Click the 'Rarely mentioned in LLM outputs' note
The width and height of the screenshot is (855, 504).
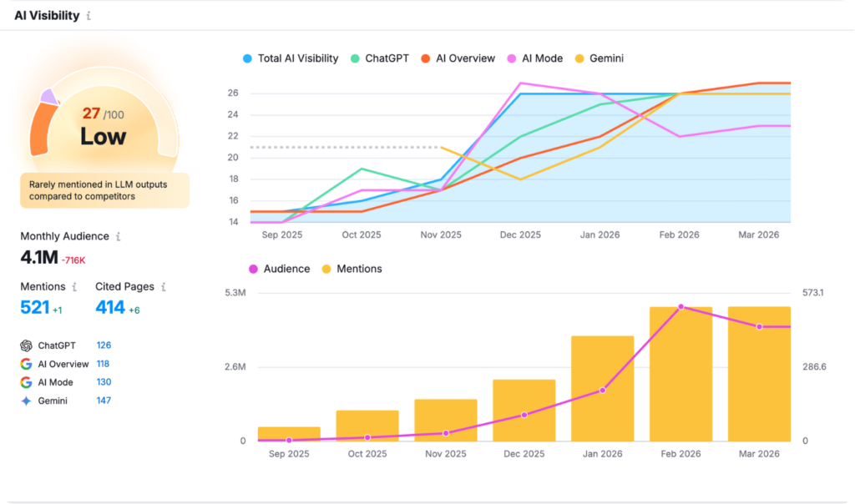tap(104, 191)
